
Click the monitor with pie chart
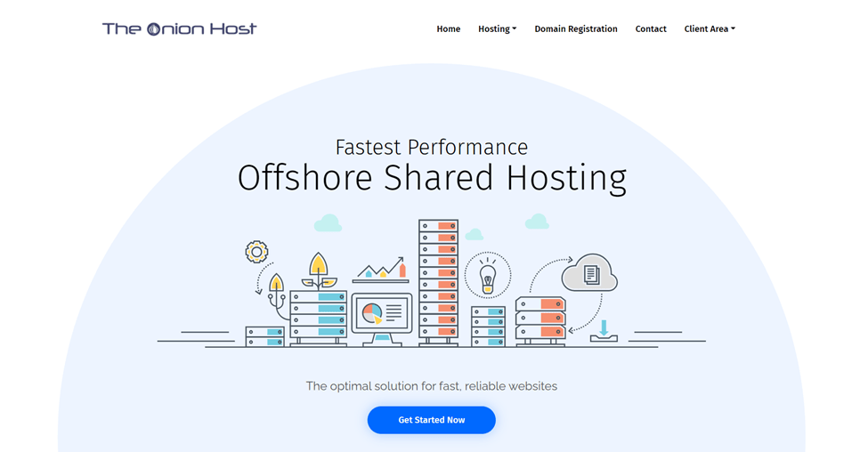point(382,313)
